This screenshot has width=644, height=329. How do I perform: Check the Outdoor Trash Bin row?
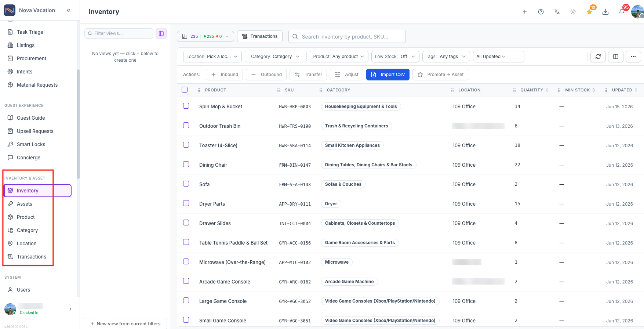pyautogui.click(x=186, y=125)
